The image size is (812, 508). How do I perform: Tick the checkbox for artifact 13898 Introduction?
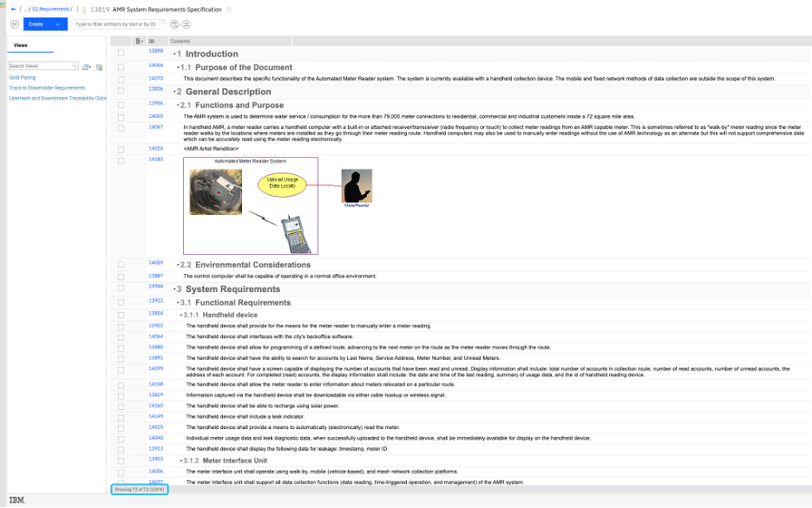tap(121, 53)
